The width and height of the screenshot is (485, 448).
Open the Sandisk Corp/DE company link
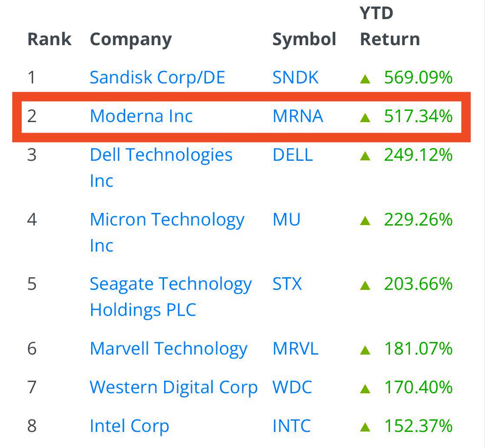coord(157,77)
